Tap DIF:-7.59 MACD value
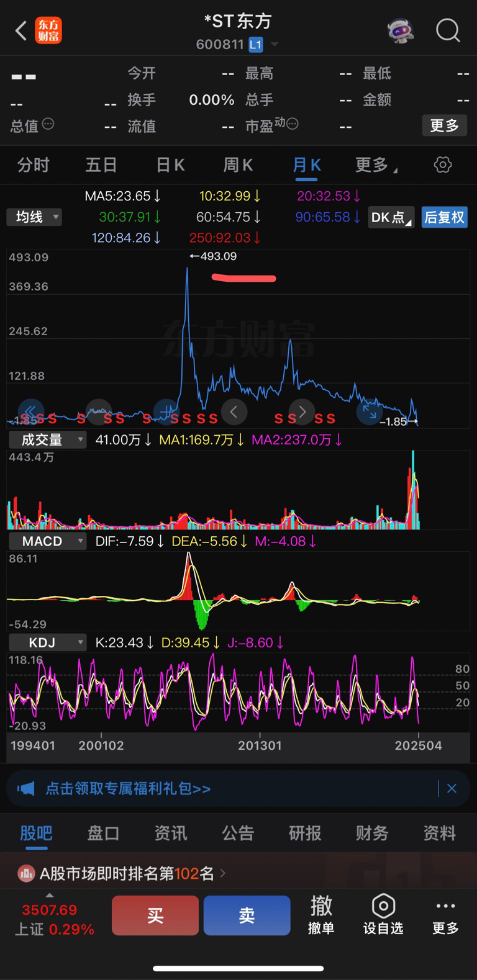This screenshot has width=477, height=980. click(x=130, y=541)
